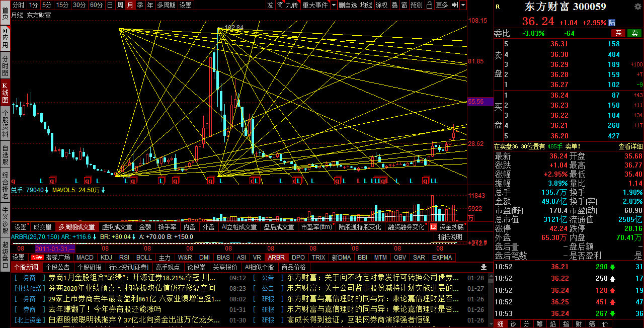
Task: Switch chart period to 日 daily
Action: click(x=110, y=5)
